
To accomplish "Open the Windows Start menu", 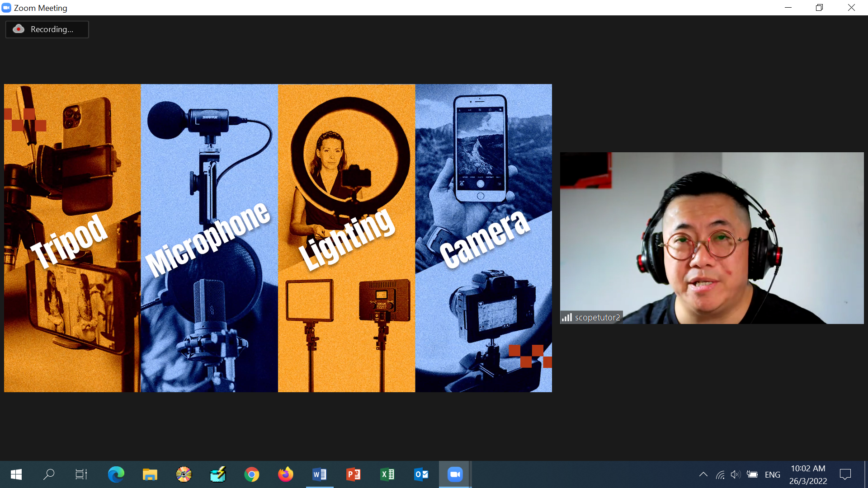I will pos(16,474).
